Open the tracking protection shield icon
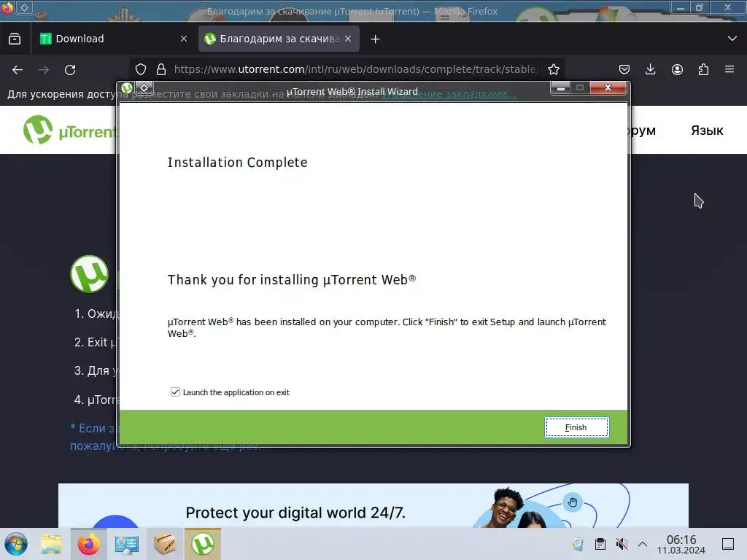The width and height of the screenshot is (747, 560). [x=141, y=69]
